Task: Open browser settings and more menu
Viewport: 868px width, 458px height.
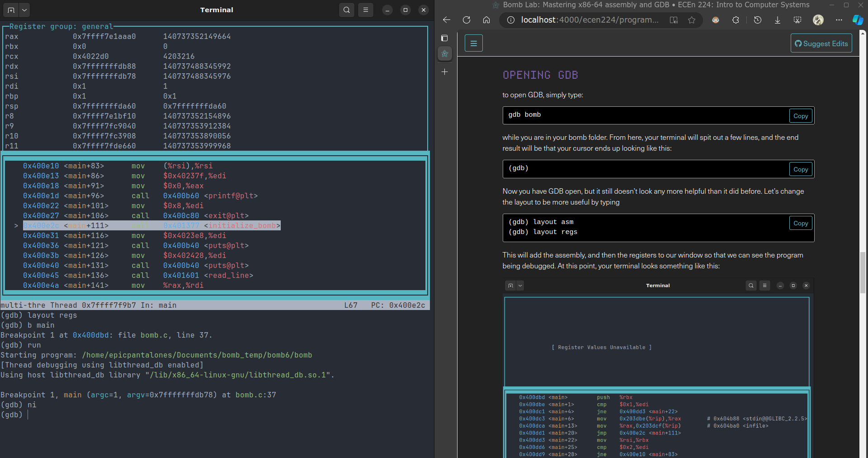Action: coord(839,20)
